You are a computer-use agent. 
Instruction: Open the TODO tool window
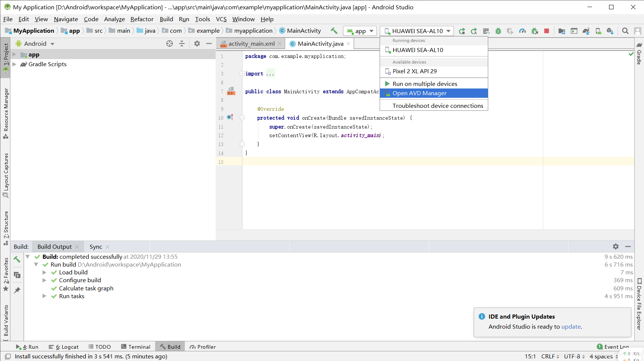(x=100, y=347)
